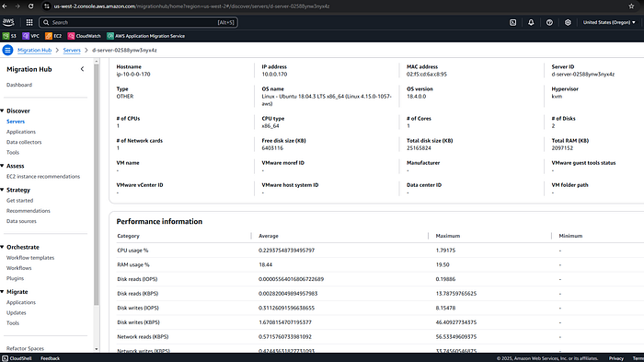
Task: Click the Performance information heading
Action: [x=159, y=221]
